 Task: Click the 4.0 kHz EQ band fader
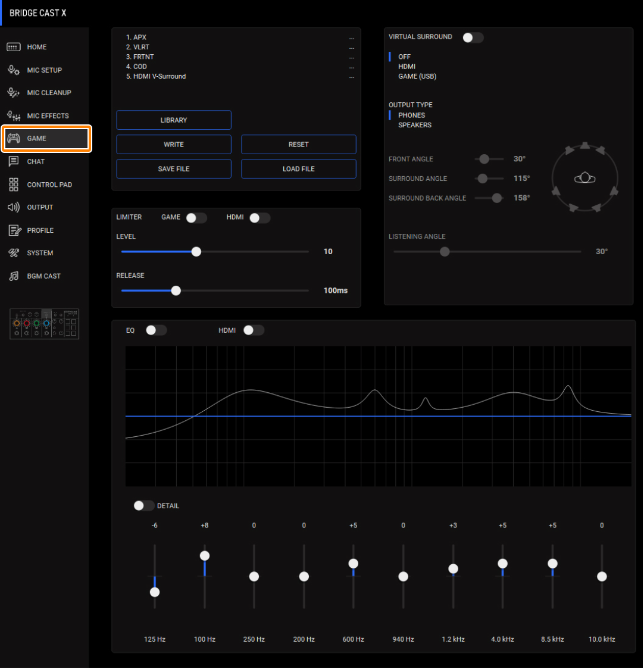click(503, 564)
